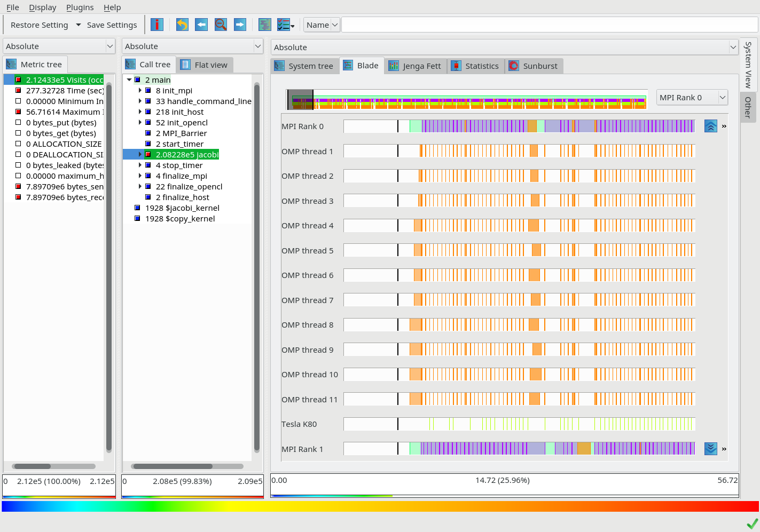Open the Call tree Absolute dropdown
This screenshot has width=760, height=532.
point(192,46)
